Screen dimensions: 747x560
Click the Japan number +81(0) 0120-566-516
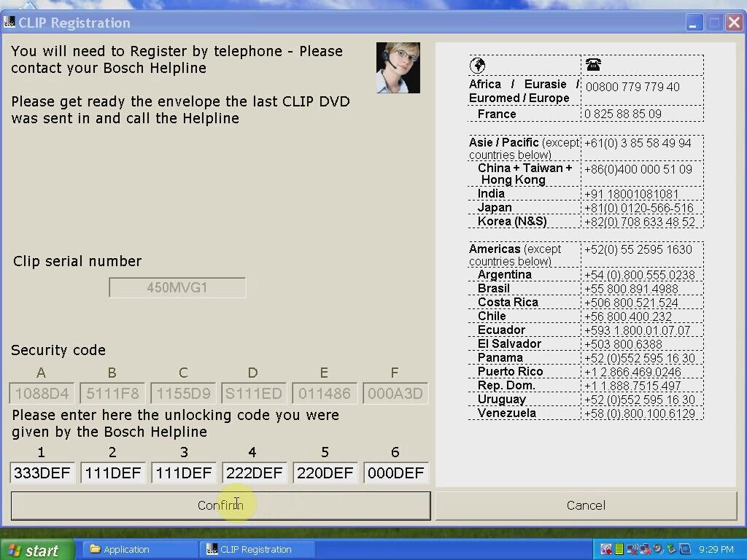click(639, 208)
